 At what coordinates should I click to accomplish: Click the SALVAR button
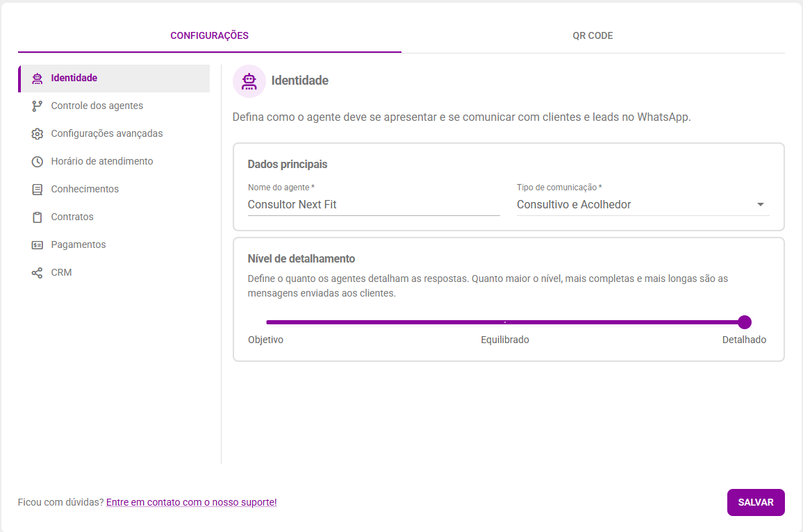tap(756, 502)
